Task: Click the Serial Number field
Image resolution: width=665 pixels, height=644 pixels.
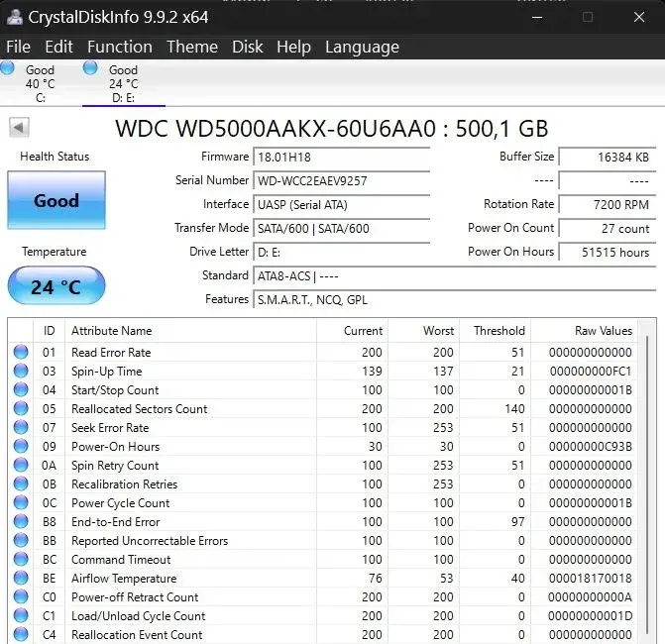Action: click(341, 181)
